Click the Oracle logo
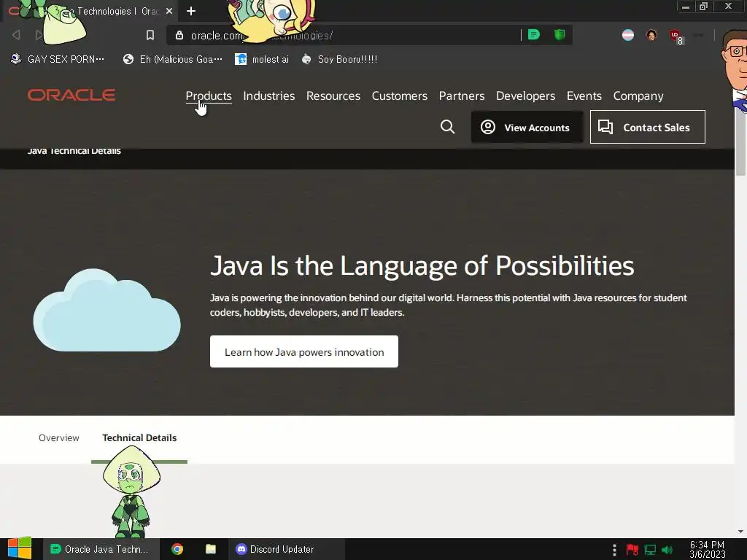Viewport: 747px width, 560px height. point(71,95)
